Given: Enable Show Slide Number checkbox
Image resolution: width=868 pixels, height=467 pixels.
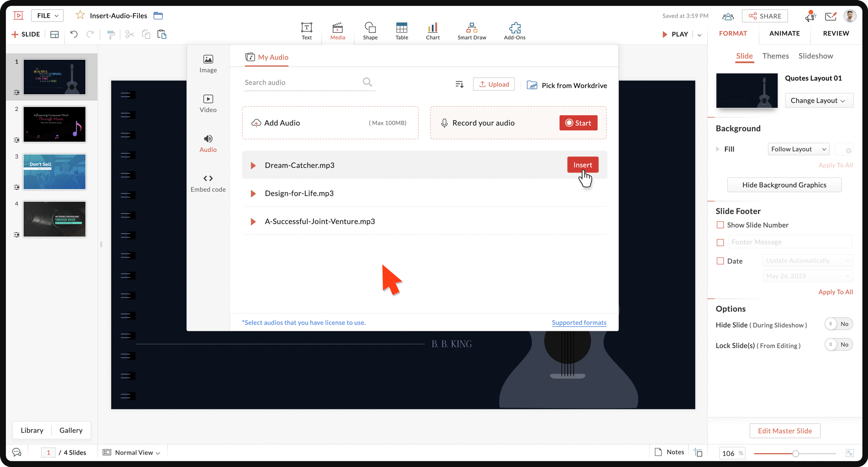Looking at the screenshot, I should (720, 225).
